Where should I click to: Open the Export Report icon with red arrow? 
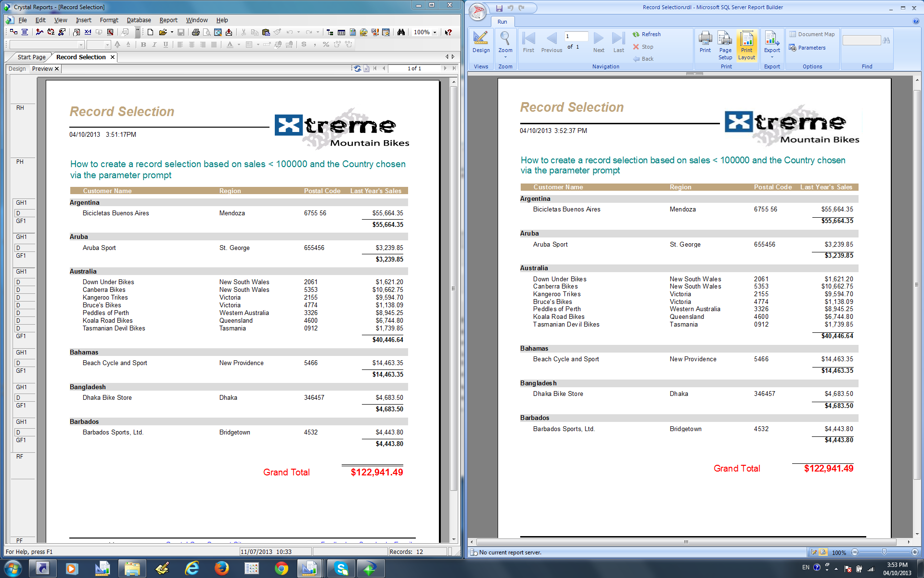click(x=229, y=32)
